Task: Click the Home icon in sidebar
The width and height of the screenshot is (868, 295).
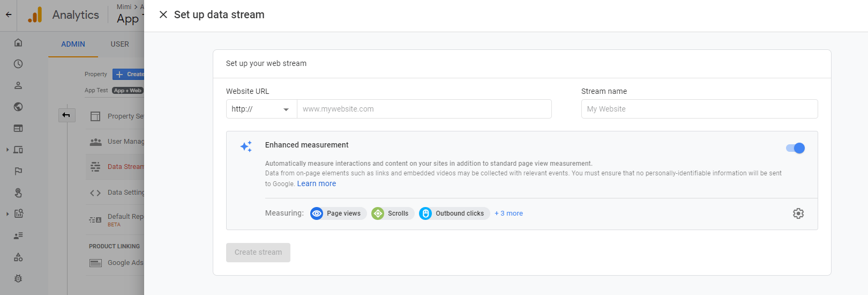Action: (x=18, y=42)
